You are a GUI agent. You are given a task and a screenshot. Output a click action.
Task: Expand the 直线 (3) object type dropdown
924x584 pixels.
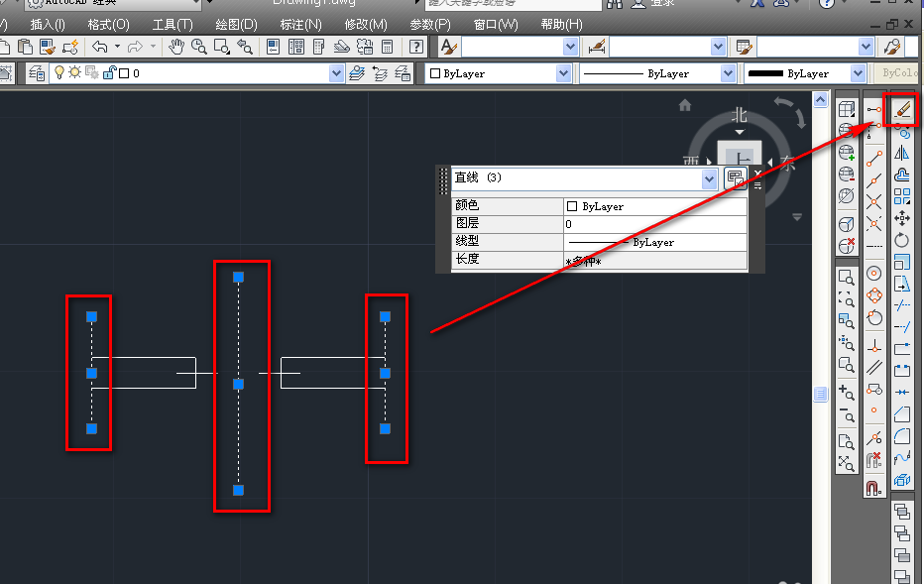(709, 178)
